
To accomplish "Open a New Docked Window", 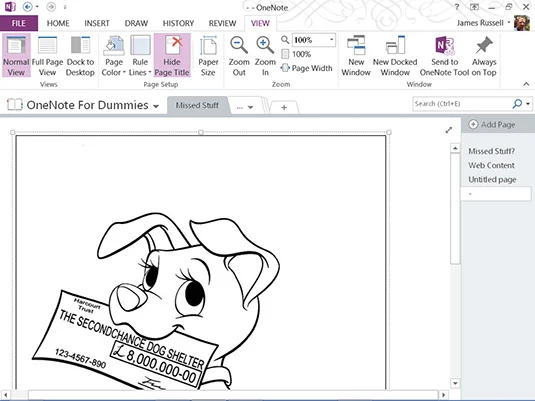I will click(395, 56).
